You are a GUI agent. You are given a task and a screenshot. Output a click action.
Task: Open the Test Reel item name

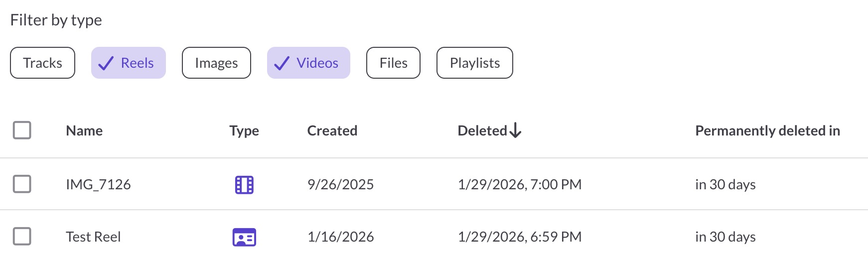93,237
